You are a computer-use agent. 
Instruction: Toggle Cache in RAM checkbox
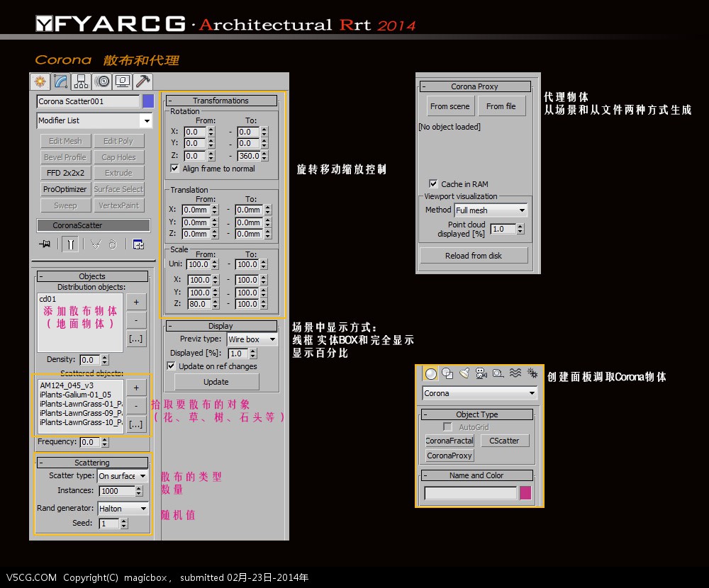[x=433, y=183]
